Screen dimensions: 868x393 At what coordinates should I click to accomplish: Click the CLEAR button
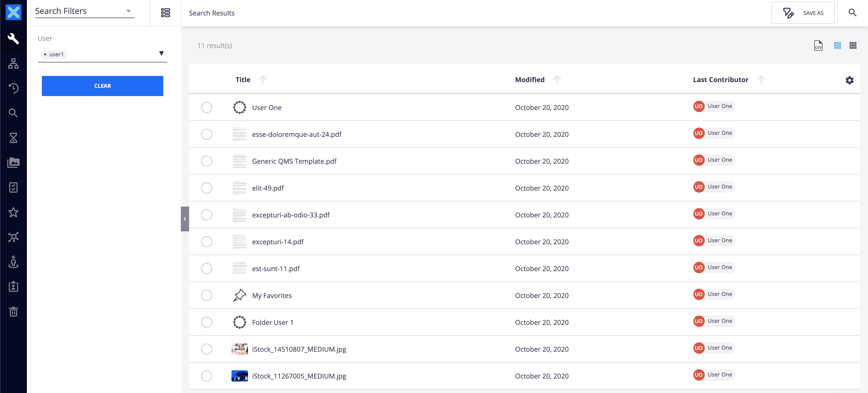103,86
